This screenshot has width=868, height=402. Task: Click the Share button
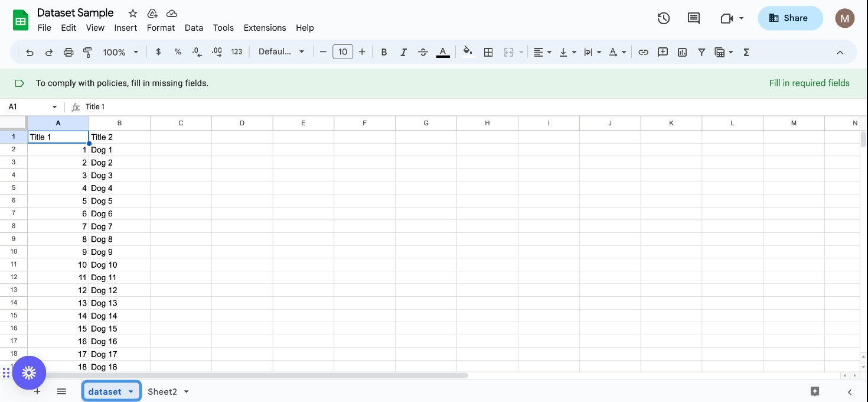coord(790,18)
